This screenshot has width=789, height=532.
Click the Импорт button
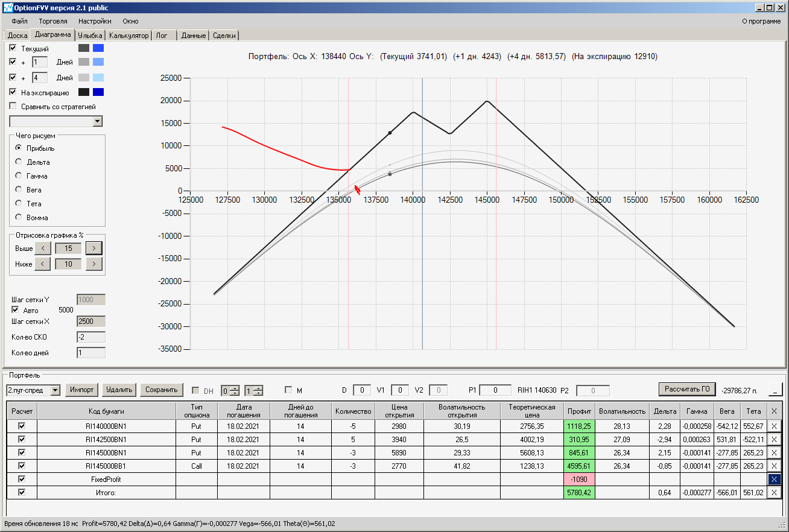[x=82, y=390]
